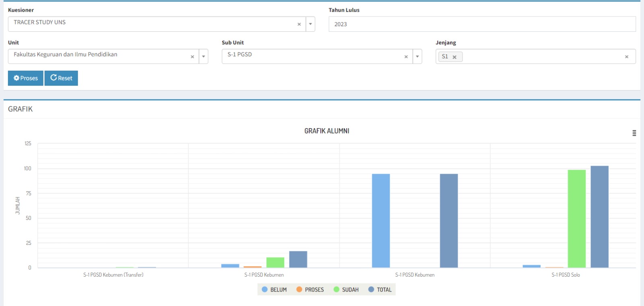Click the green SUDAH bar for PGSD Solo
This screenshot has width=644, height=306.
click(x=576, y=219)
